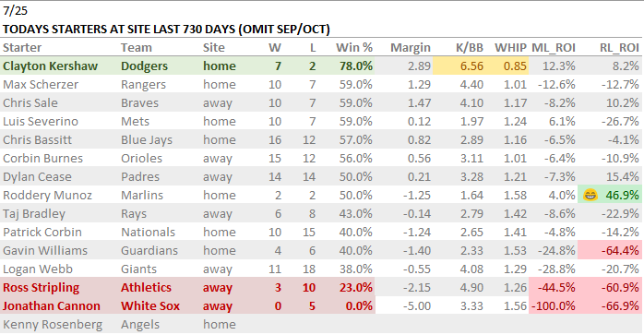The height and width of the screenshot is (335, 644).
Task: Click the Jonathan Cannon name cell
Action: (x=59, y=305)
